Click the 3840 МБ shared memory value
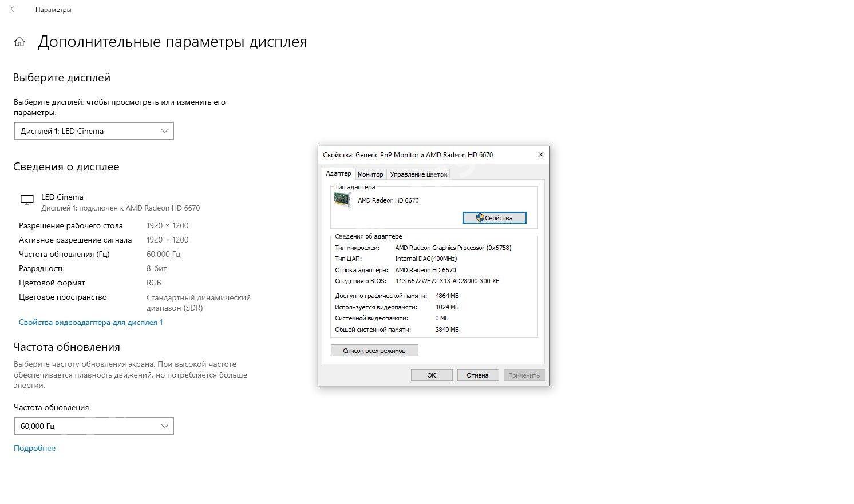This screenshot has width=854, height=504. coord(447,330)
